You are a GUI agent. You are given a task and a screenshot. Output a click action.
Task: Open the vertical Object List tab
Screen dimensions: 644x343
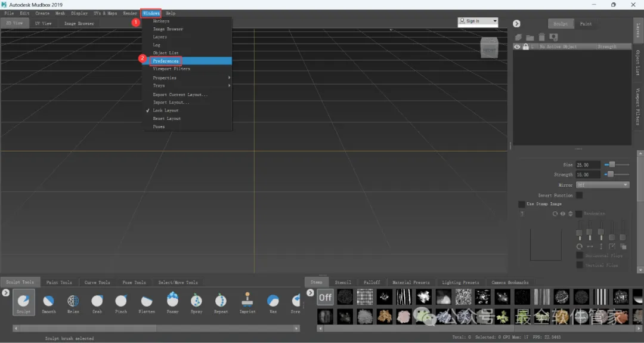[638, 63]
